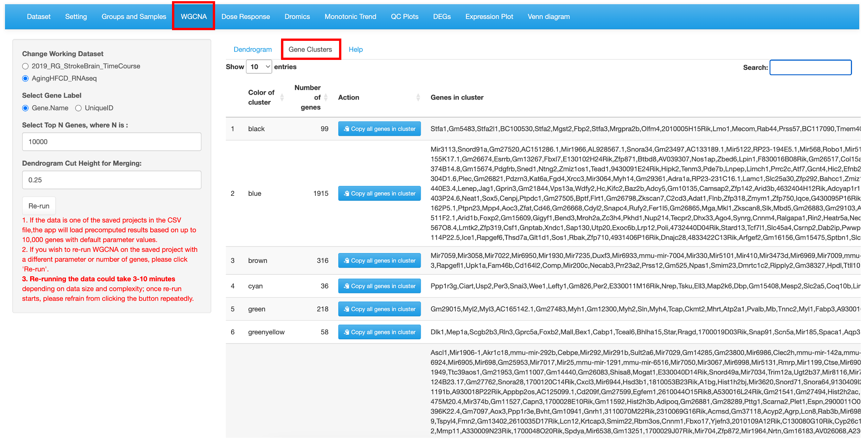Edit Dendrogram Cut Height input
The height and width of the screenshot is (445, 868).
[x=112, y=180]
